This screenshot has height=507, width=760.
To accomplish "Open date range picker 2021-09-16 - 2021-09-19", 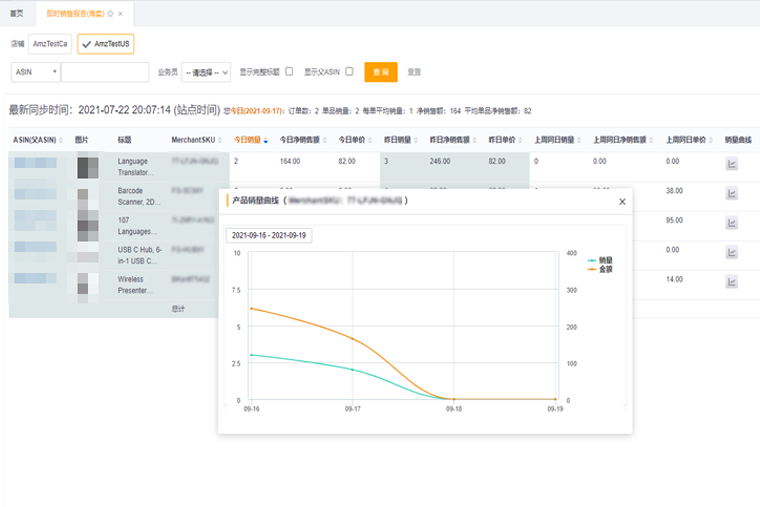I will pos(269,235).
